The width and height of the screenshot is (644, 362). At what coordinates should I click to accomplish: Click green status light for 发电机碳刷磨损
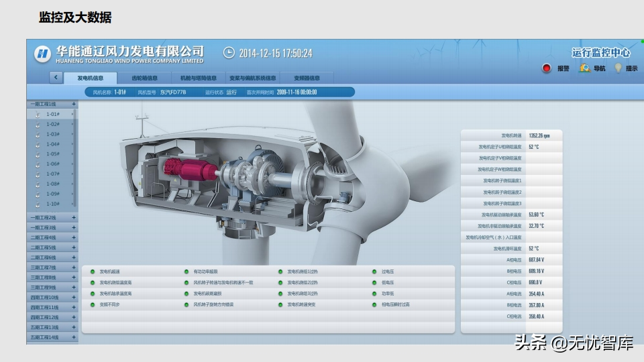pos(186,294)
